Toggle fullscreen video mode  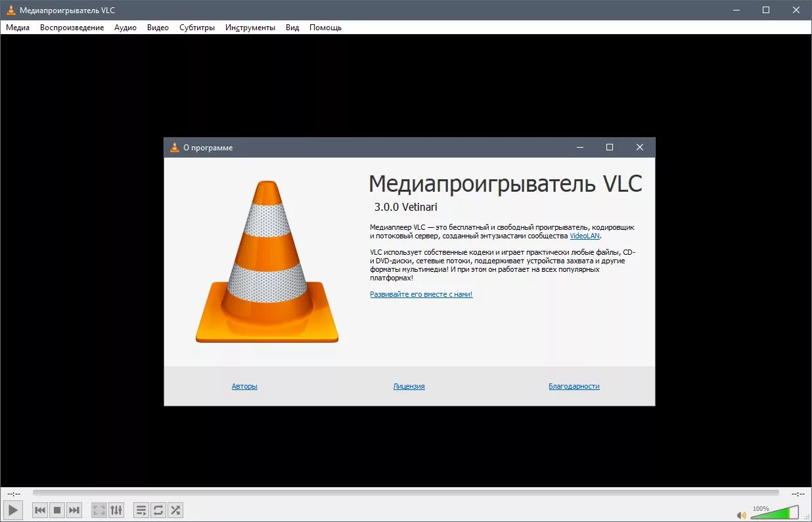(x=99, y=510)
